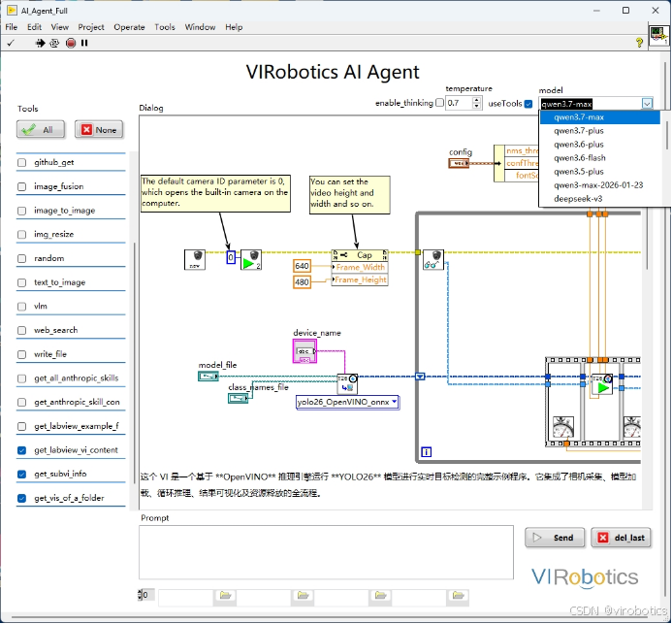
Task: Pick qwen3-max-2026-01-23 model
Action: pos(599,185)
